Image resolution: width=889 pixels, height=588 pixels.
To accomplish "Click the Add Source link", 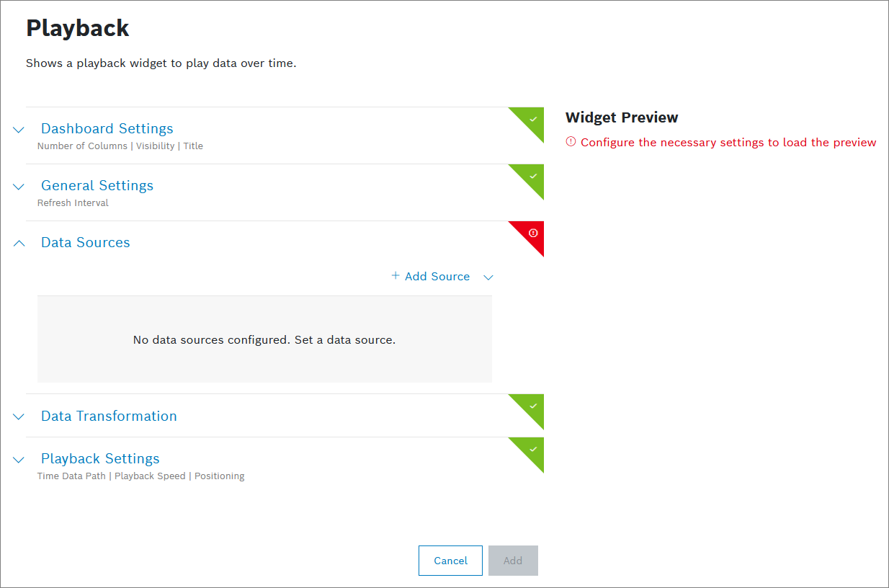I will click(437, 277).
